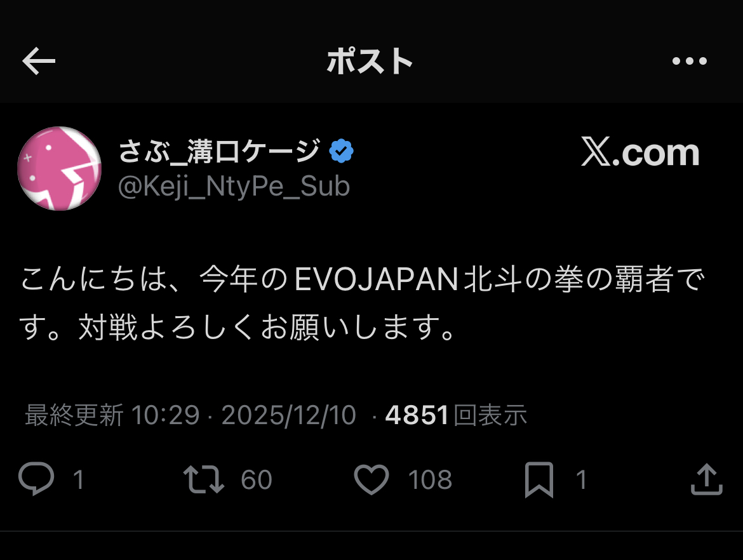Like the post with the heart
This screenshot has width=743, height=560.
click(x=371, y=480)
